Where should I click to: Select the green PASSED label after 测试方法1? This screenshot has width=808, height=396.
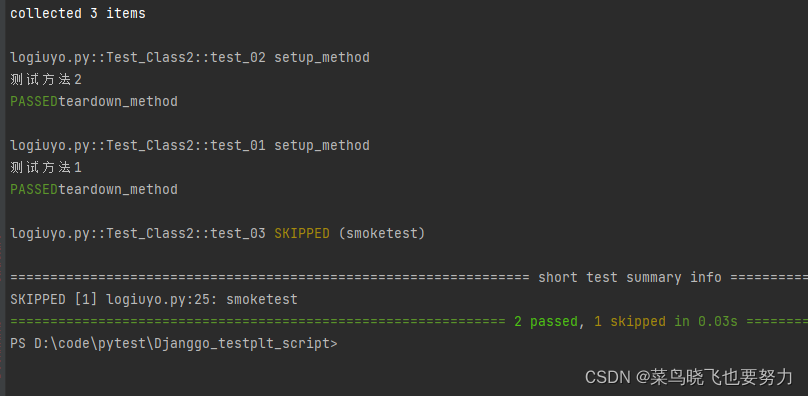point(34,190)
